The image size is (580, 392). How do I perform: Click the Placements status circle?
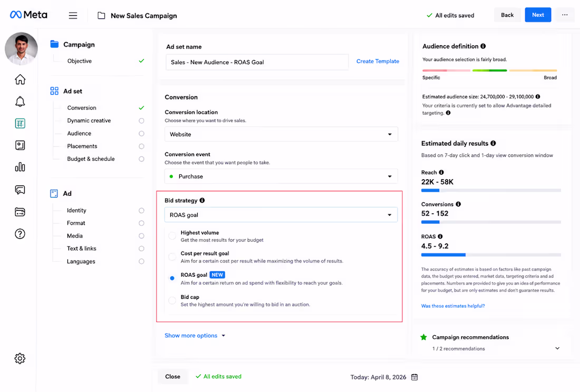click(x=141, y=146)
